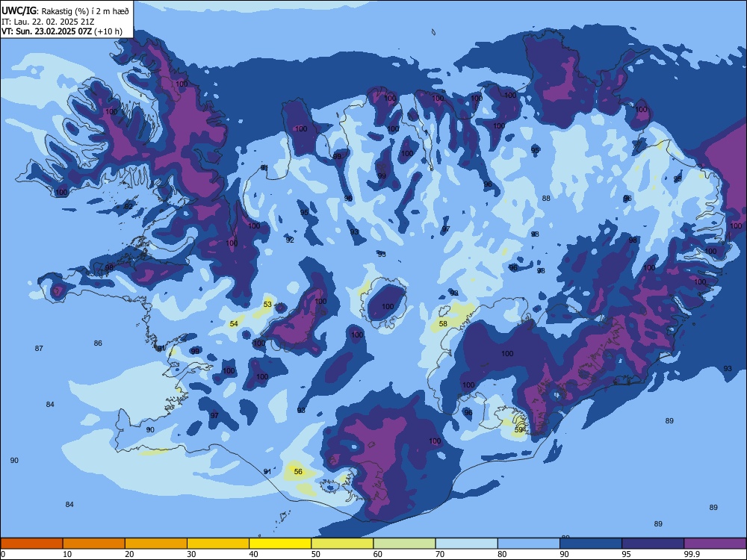The image size is (747, 560).
Task: Click the '99.9' legend scale label
Action: pos(692,554)
